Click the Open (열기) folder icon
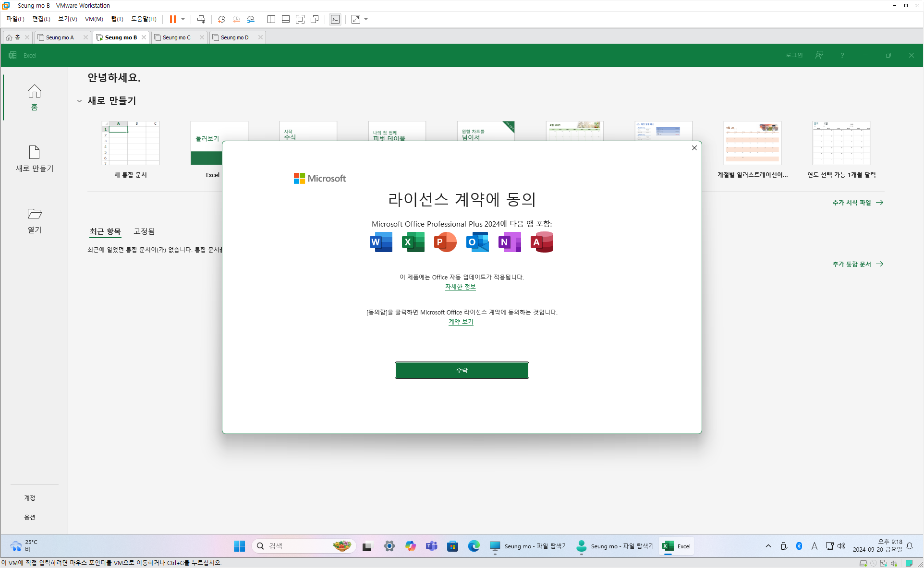 click(x=34, y=214)
